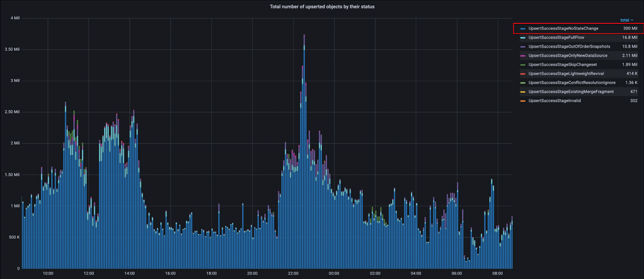Open color picker for OutOfOrderSnapshots purple swatch

click(x=522, y=47)
